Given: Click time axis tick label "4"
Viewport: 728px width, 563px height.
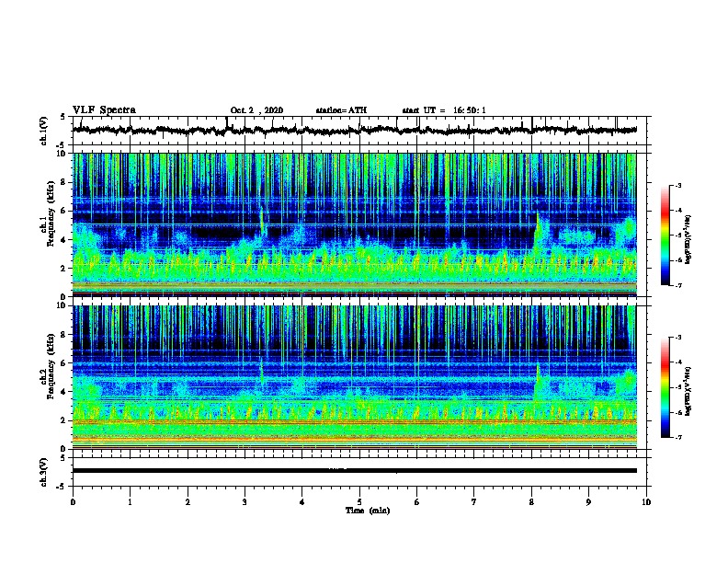Looking at the screenshot, I should click(x=302, y=502).
